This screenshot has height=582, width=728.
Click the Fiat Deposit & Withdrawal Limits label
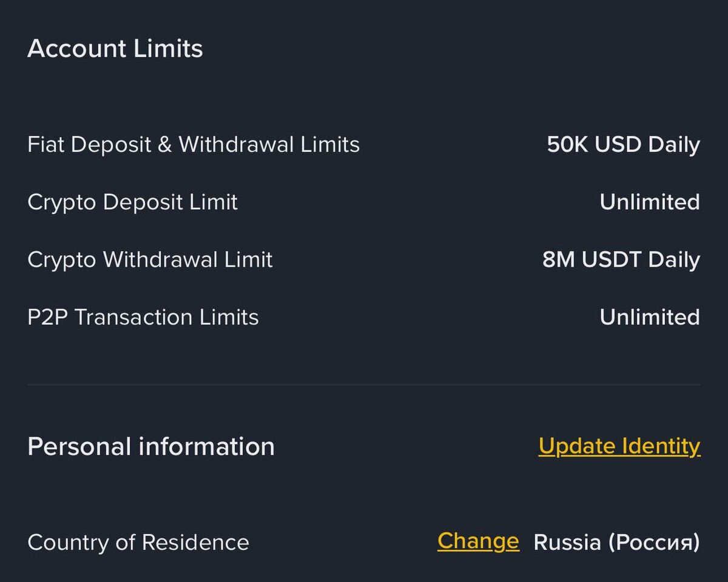pos(194,145)
